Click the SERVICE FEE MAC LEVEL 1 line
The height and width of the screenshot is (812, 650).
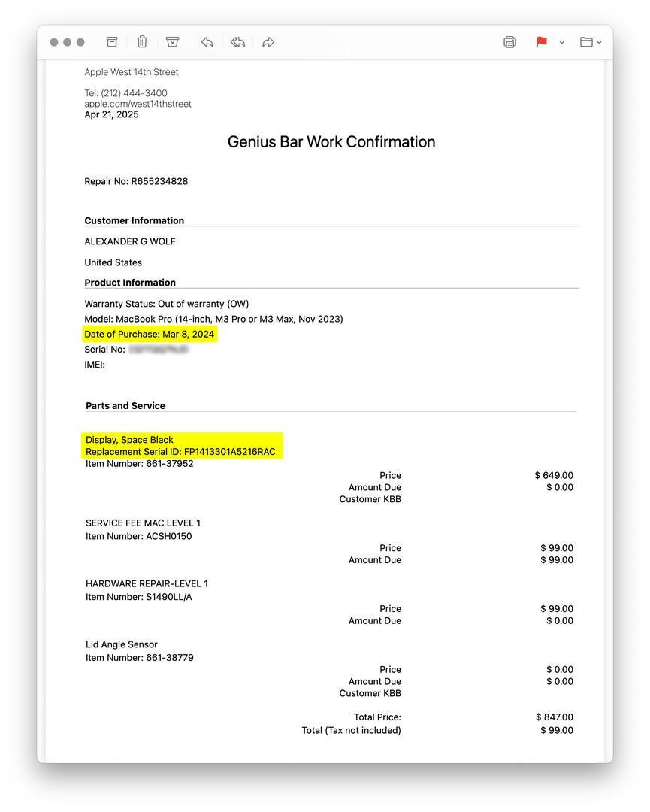point(143,523)
